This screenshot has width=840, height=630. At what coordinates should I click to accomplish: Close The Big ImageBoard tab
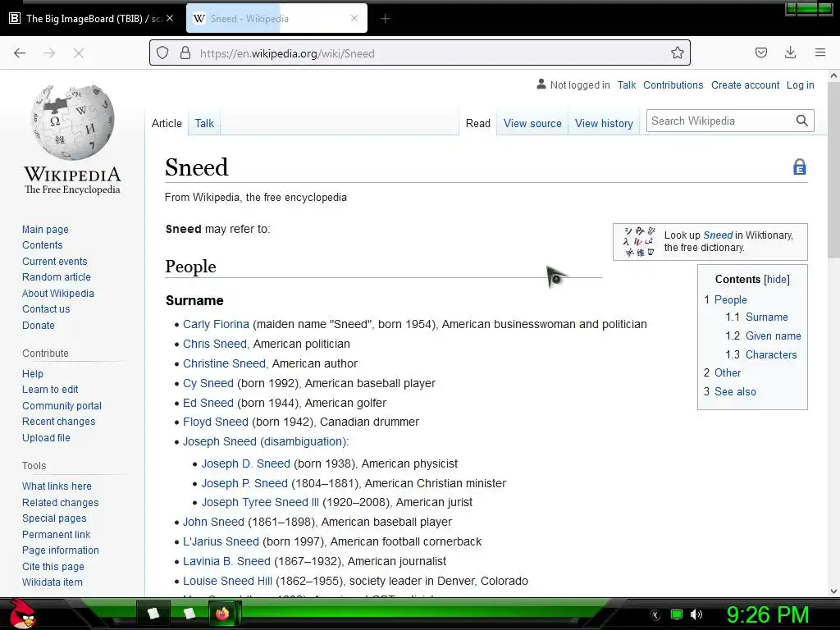coord(170,18)
